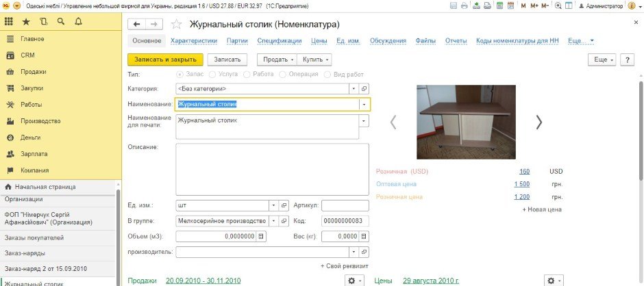Switch to the Ед. изм. tab
The height and width of the screenshot is (286, 644).
348,40
